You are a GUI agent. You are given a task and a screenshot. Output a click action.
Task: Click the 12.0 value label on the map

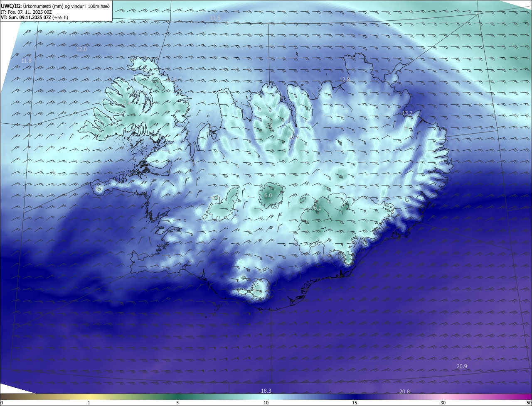point(82,49)
